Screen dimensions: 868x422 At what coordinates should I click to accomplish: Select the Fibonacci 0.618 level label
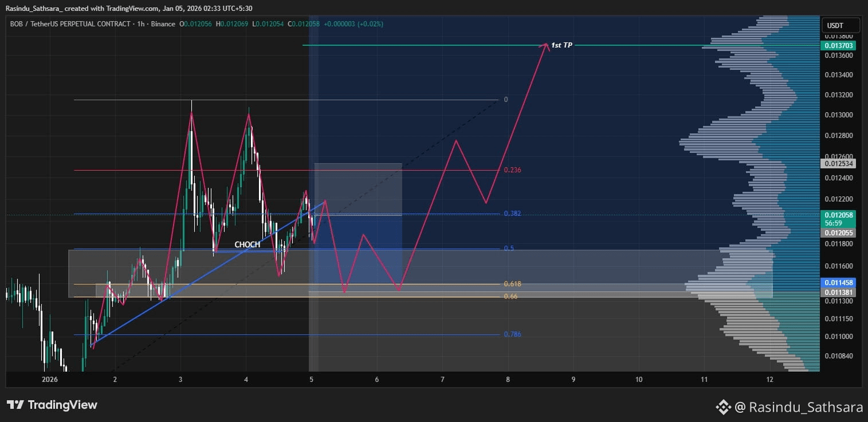512,284
